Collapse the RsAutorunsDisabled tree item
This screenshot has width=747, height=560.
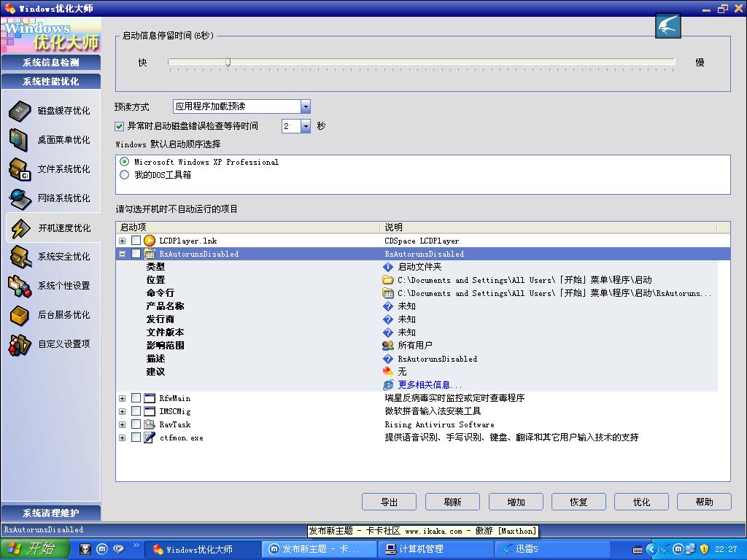pos(123,254)
